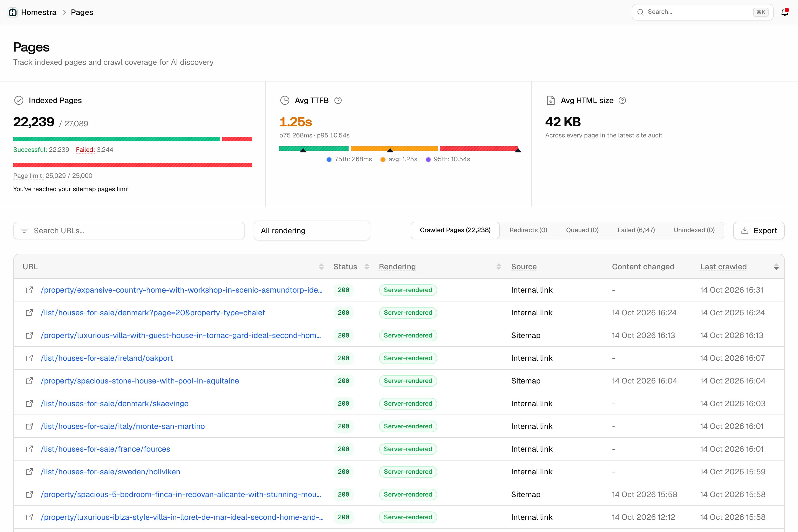This screenshot has width=798, height=532.
Task: Open the All rendering dropdown
Action: tap(312, 231)
